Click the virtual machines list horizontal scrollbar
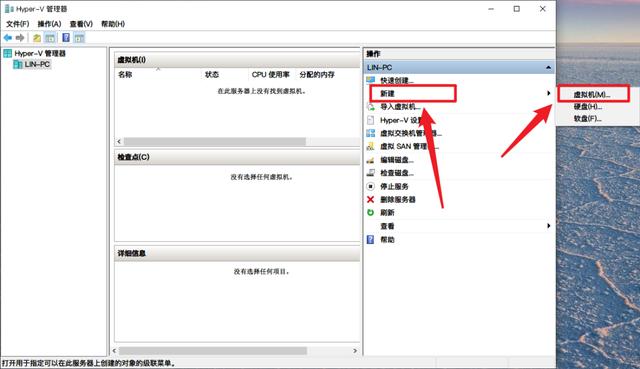The image size is (640, 369). tap(215, 142)
